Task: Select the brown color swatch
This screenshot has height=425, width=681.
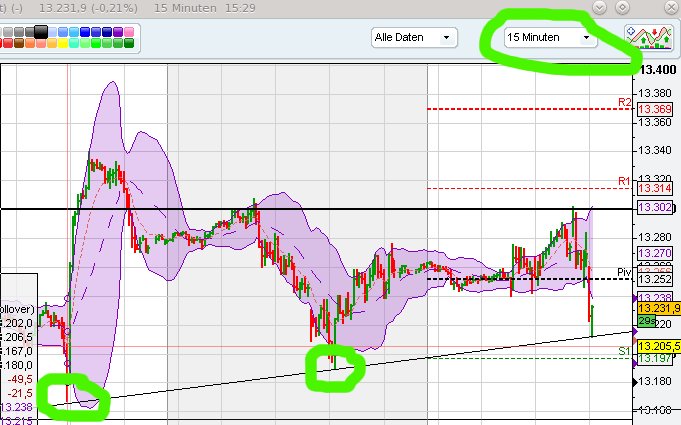Action: point(19,43)
